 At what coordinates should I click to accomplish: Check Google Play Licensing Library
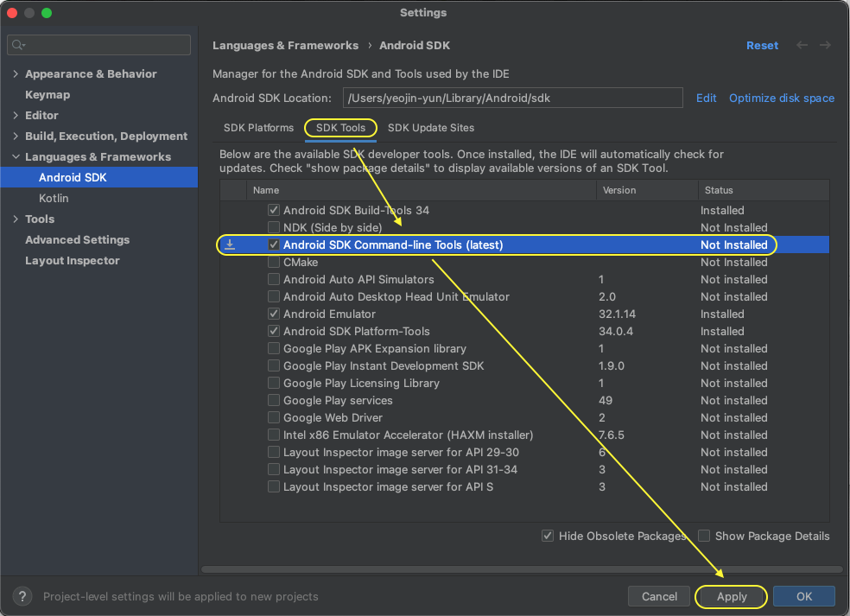pos(274,383)
